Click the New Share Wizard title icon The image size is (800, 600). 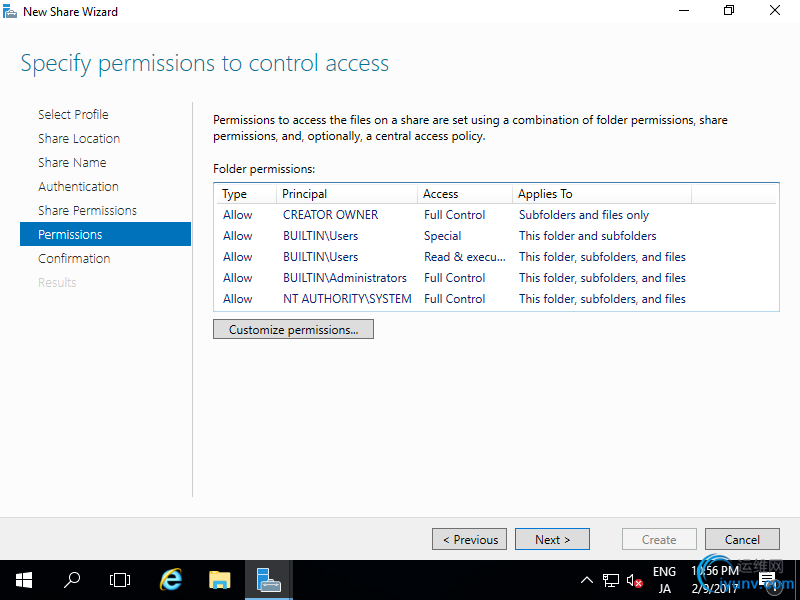(10, 11)
